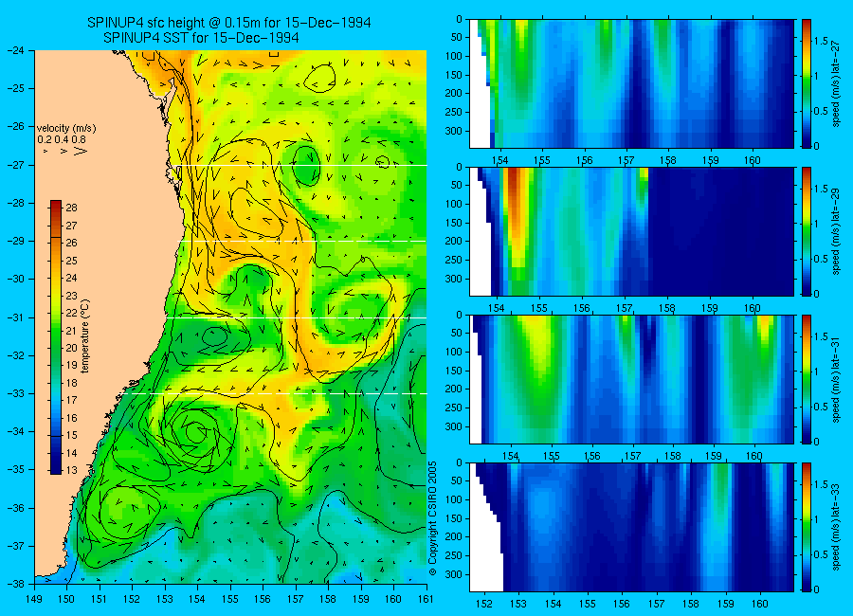Click the '-29' latitude label on the SST map
This screenshot has width=853, height=616.
[x=14, y=241]
